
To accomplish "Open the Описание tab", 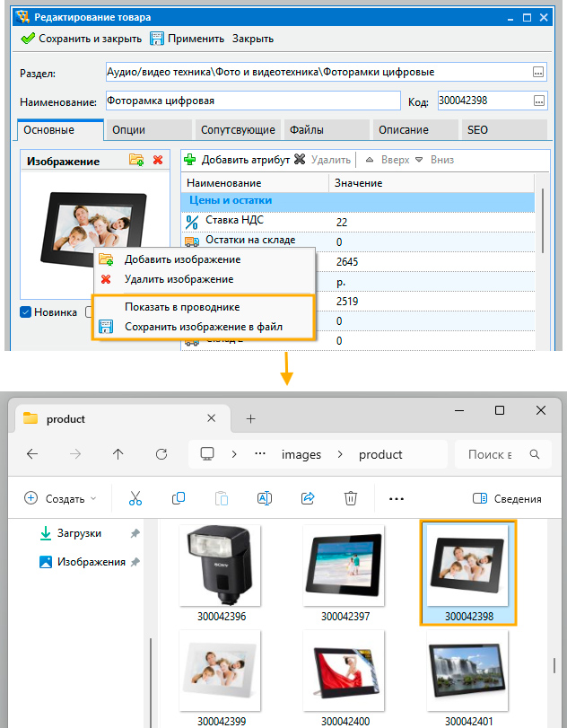I will pyautogui.click(x=415, y=130).
